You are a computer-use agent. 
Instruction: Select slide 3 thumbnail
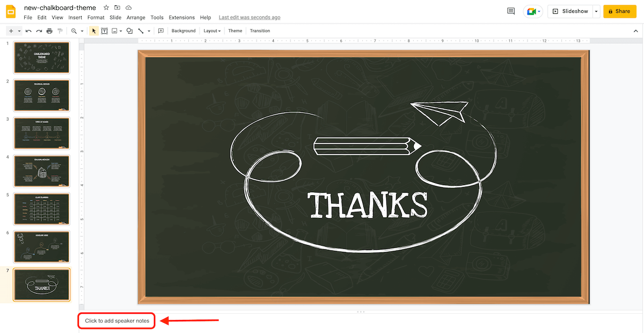click(41, 134)
